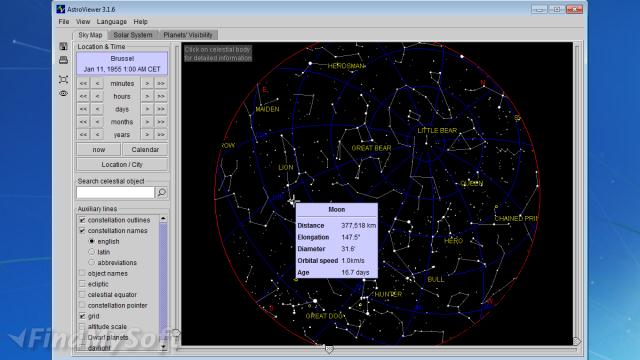Fast rewind minutes with double arrow
Image resolution: width=640 pixels, height=360 pixels.
click(83, 83)
